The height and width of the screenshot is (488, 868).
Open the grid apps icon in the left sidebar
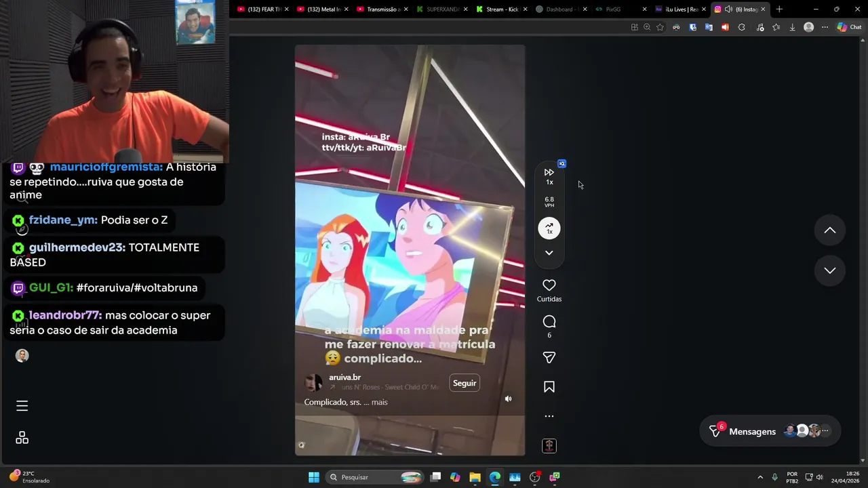coord(22,438)
